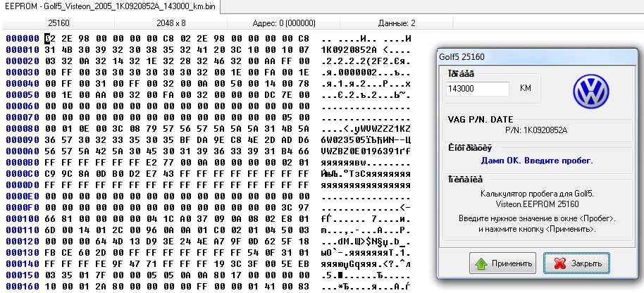
Task: Click the 25160 column header
Action: (x=58, y=23)
